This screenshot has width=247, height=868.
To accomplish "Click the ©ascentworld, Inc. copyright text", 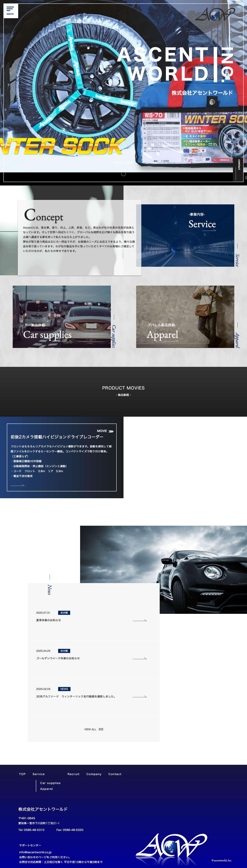I will click(222, 860).
